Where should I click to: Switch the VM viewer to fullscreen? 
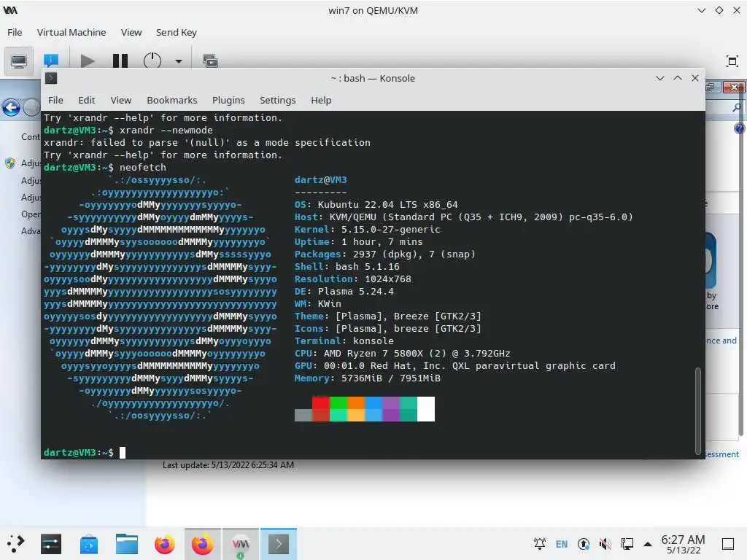[732, 61]
